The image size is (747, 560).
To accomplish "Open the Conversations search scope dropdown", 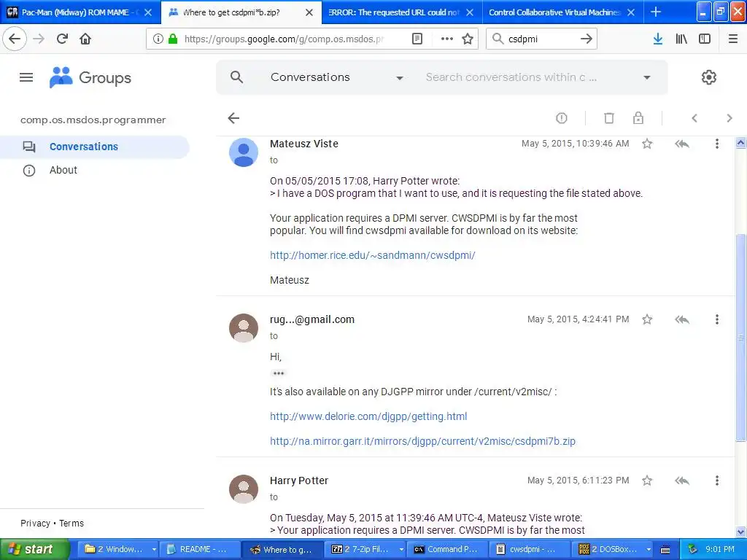I will [337, 77].
